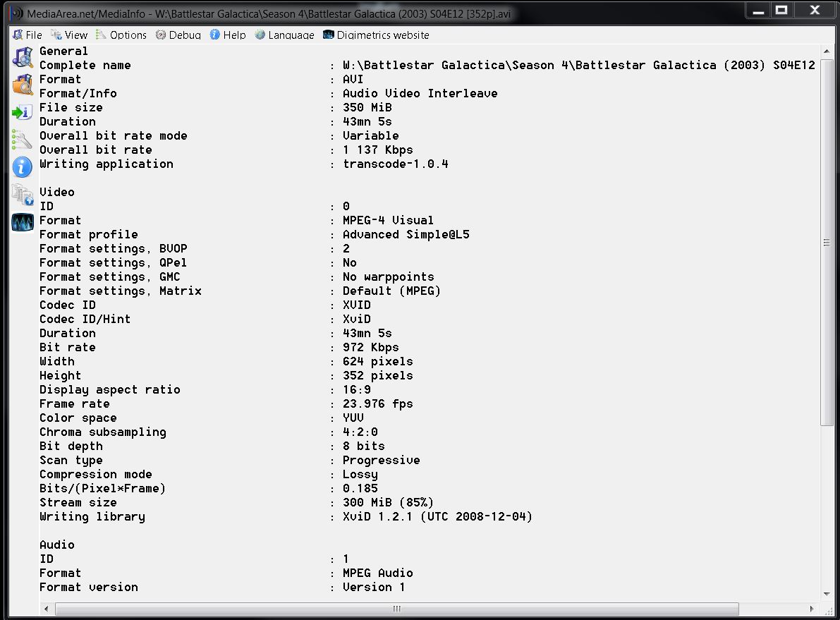Click the '972 Kbps' bit rate value
The height and width of the screenshot is (620, 840).
point(371,347)
